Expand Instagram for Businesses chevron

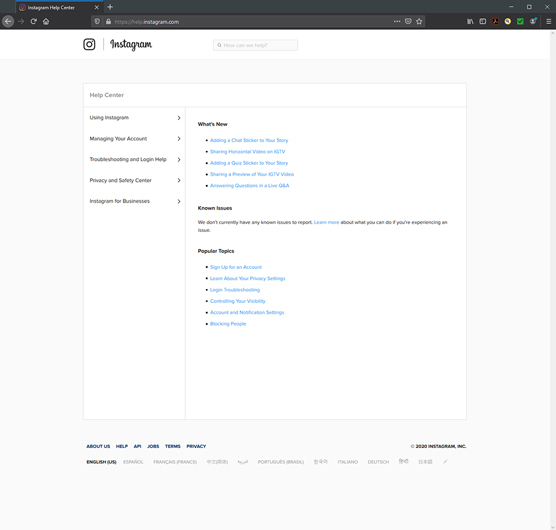pyautogui.click(x=179, y=201)
